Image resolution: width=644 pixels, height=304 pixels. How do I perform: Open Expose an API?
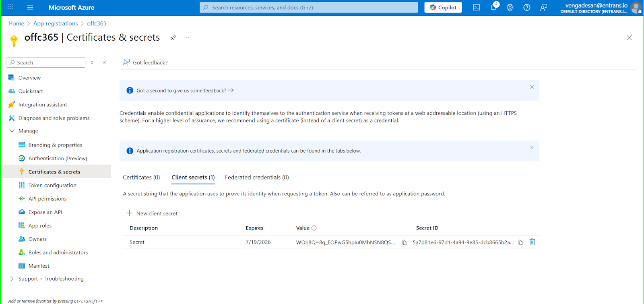[x=45, y=212]
